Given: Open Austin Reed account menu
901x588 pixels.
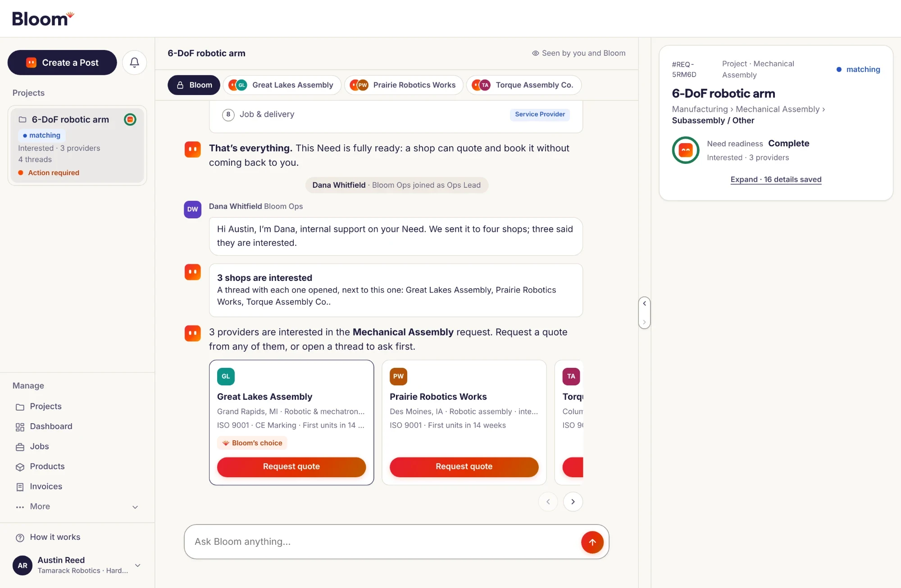Looking at the screenshot, I should click(77, 565).
